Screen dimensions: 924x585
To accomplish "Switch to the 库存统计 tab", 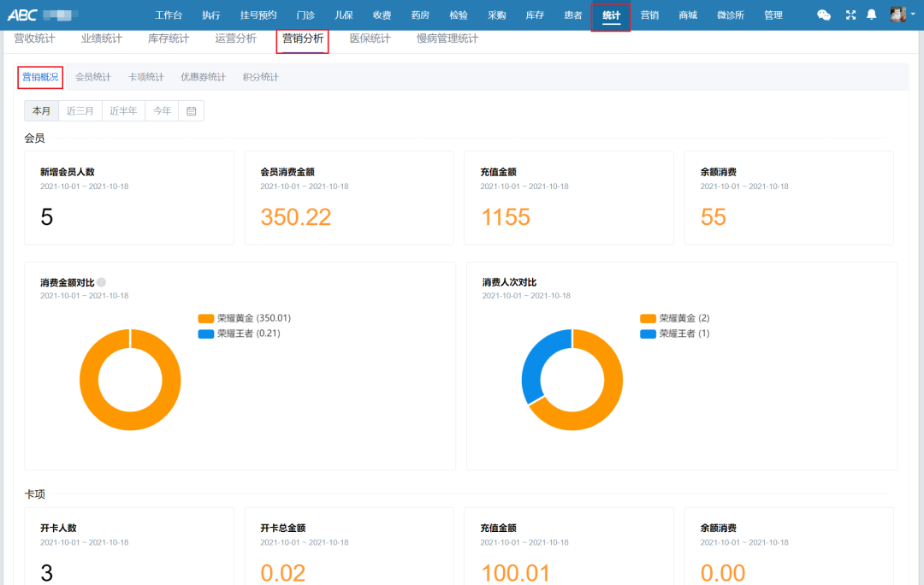I will pyautogui.click(x=169, y=38).
